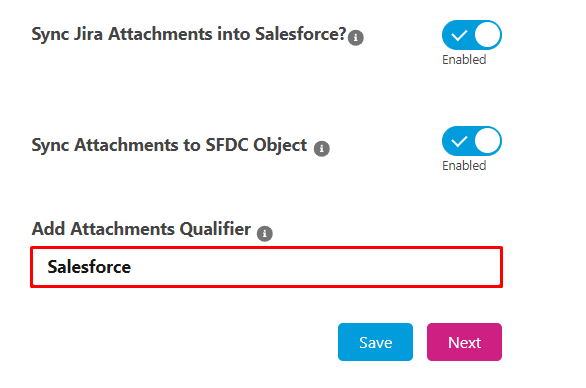
Task: Click checkmark inside Sync Jira Attachments toggle
Action: point(459,36)
